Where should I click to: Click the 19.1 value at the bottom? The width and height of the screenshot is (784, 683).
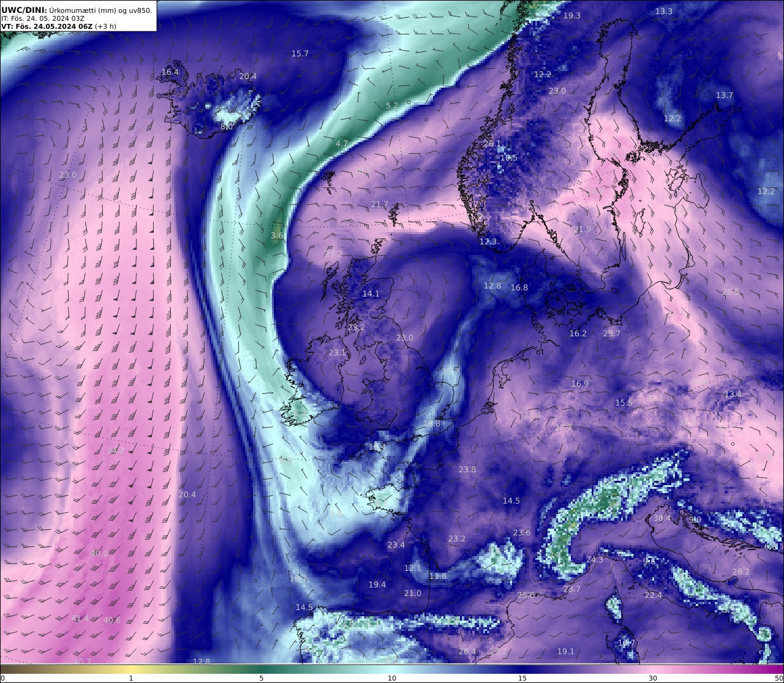click(x=566, y=651)
